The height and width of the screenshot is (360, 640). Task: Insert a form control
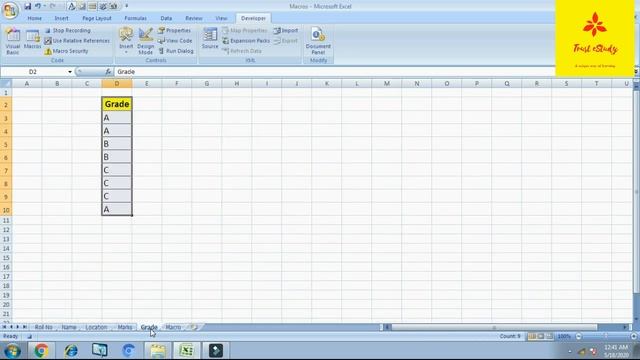(126, 40)
